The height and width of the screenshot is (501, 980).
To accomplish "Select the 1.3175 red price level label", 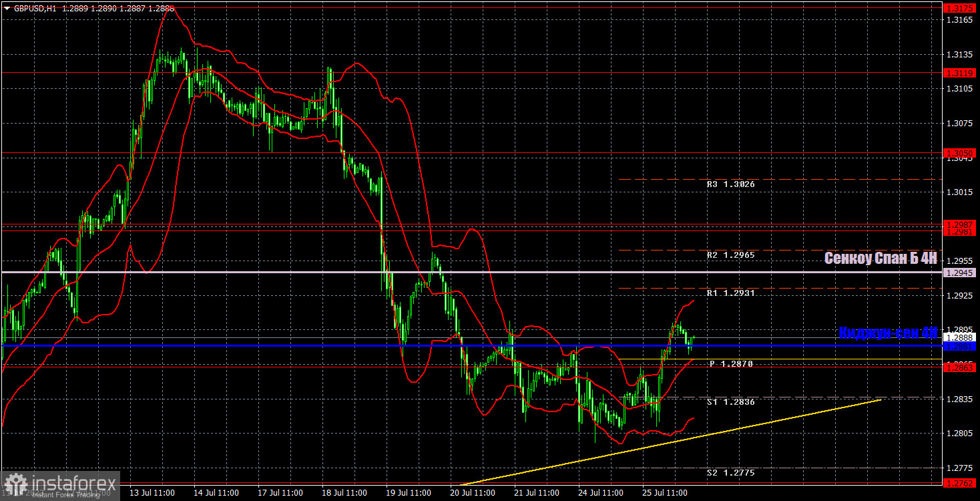I will 961,9.
